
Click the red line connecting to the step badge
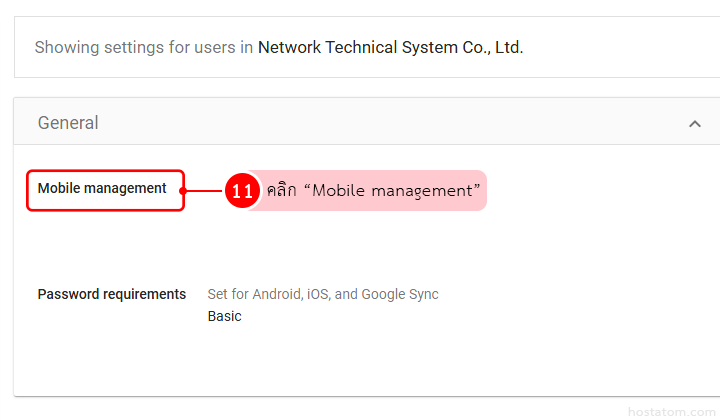coord(205,190)
